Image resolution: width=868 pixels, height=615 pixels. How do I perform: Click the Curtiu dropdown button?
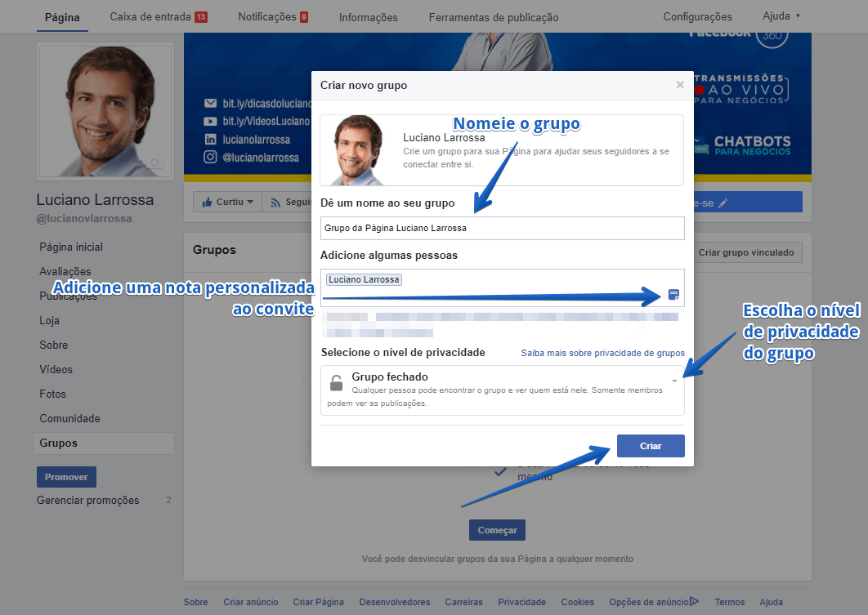[227, 202]
